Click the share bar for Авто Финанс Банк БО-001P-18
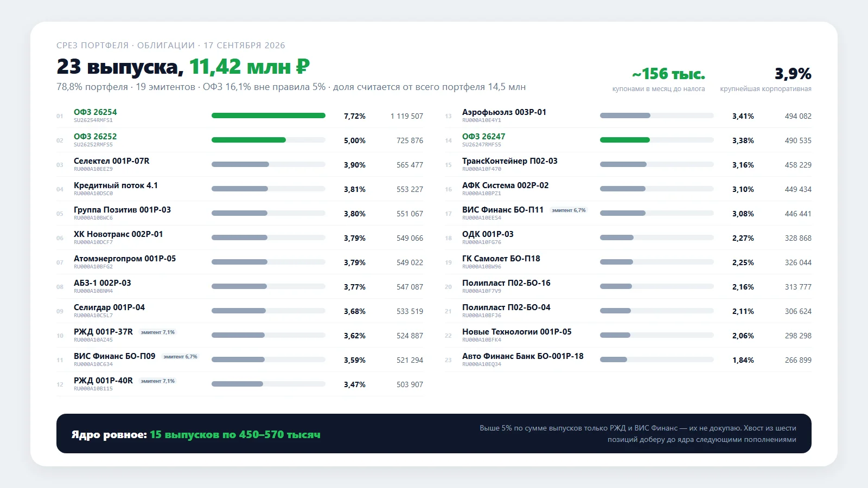Image resolution: width=868 pixels, height=488 pixels. coord(657,359)
